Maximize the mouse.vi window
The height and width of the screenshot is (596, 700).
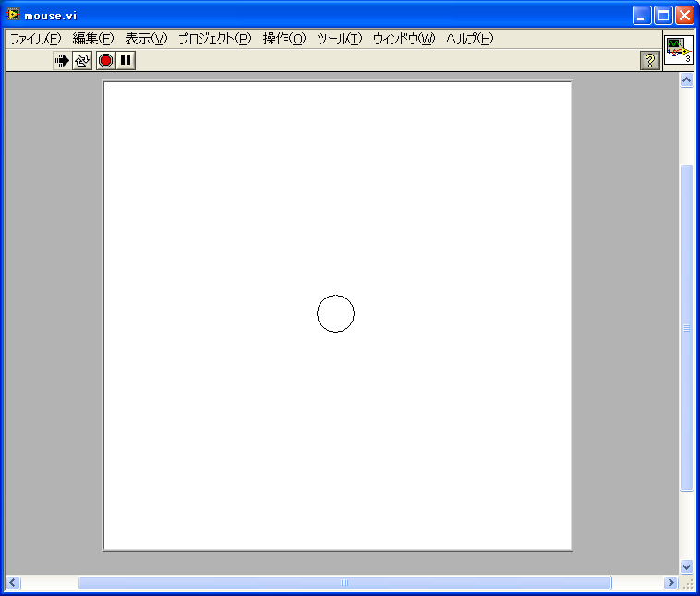(x=663, y=15)
